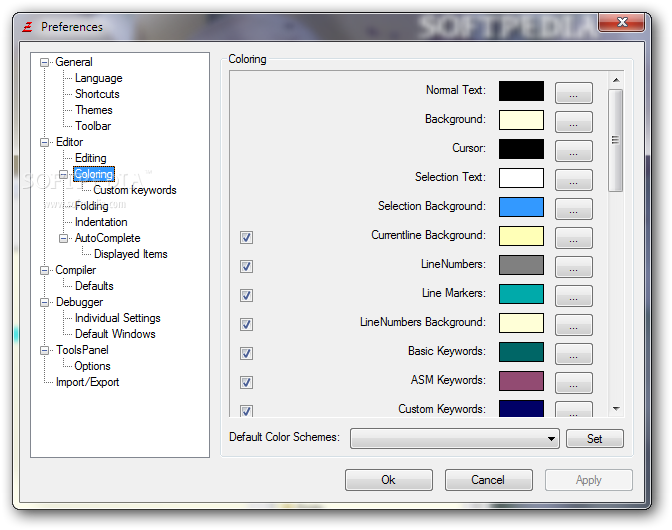672x530 pixels.
Task: Toggle the LineNumbers Background checkbox
Action: coord(246,324)
